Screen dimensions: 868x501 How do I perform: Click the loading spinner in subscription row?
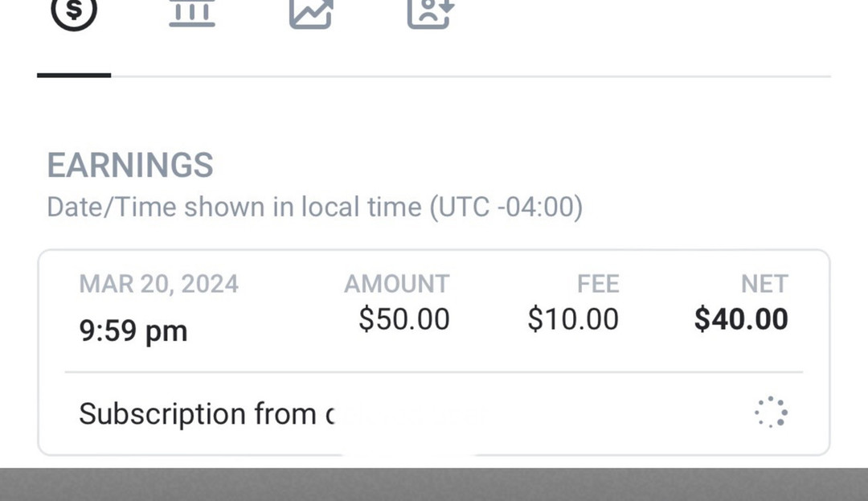coord(771,412)
